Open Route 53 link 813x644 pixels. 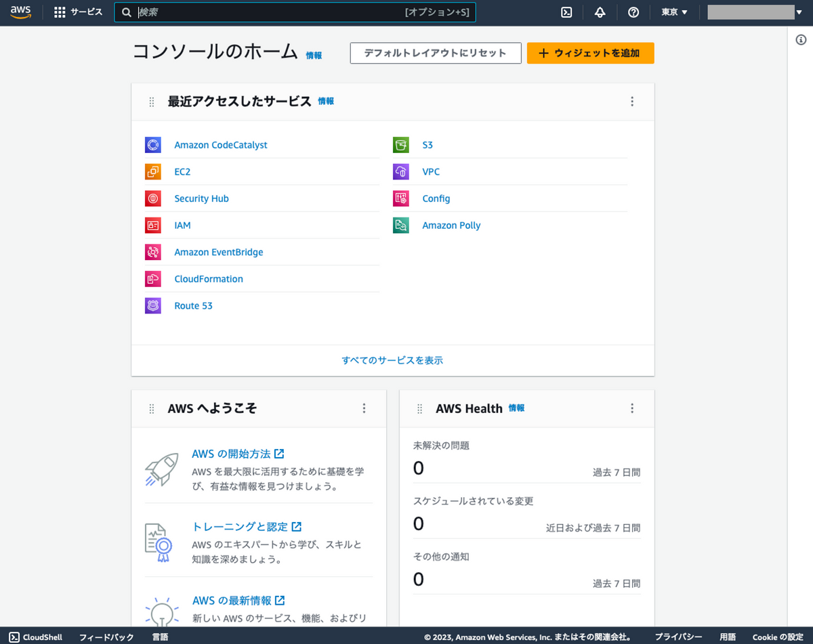tap(193, 305)
